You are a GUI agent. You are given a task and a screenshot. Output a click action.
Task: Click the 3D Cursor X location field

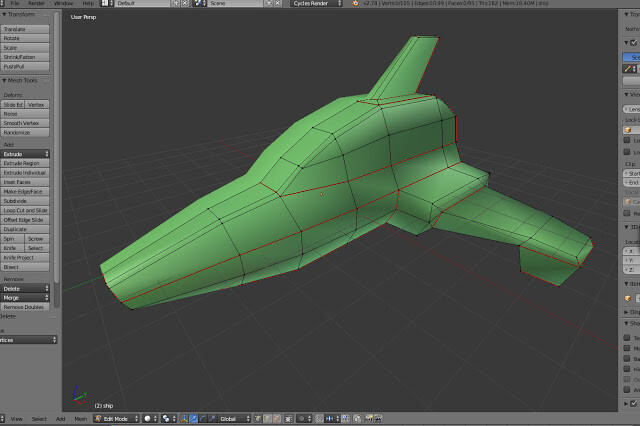coord(631,251)
